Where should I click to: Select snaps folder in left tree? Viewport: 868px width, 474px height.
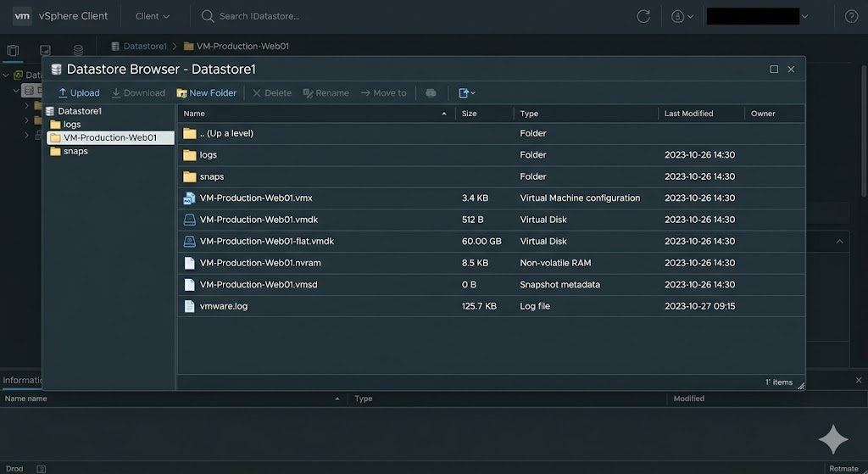pyautogui.click(x=75, y=151)
